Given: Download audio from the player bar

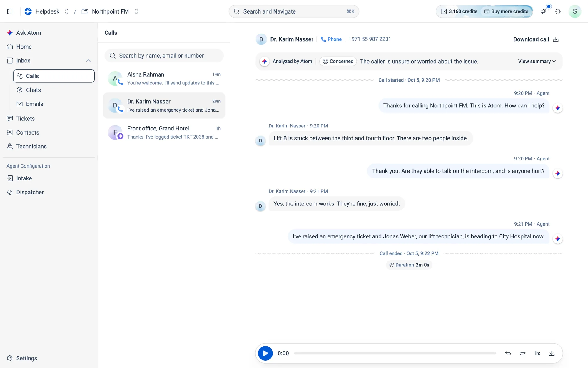Looking at the screenshot, I should click(552, 353).
